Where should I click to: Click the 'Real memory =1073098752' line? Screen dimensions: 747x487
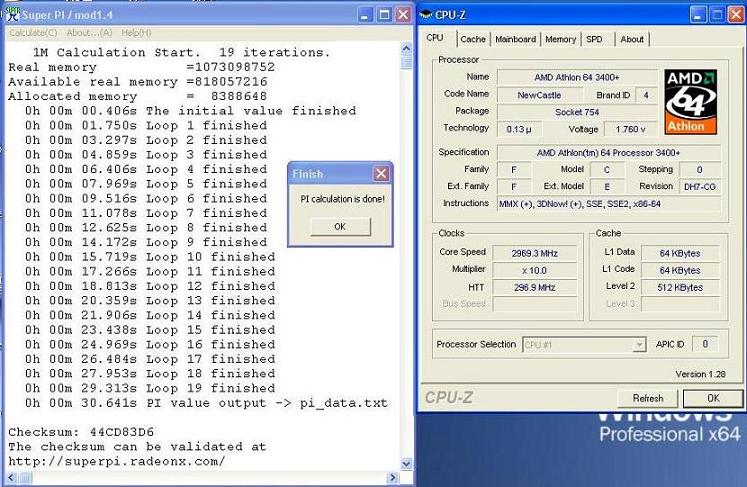coord(141,67)
